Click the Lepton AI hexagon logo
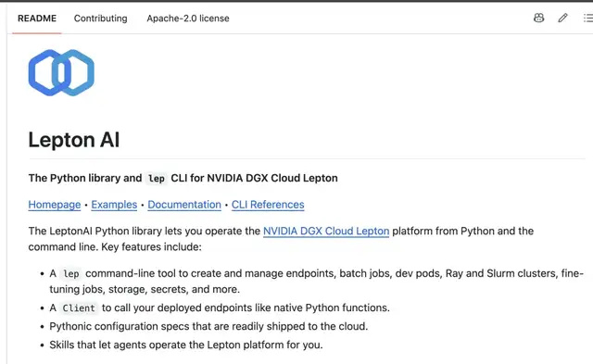This screenshot has width=593, height=364. pyautogui.click(x=61, y=72)
